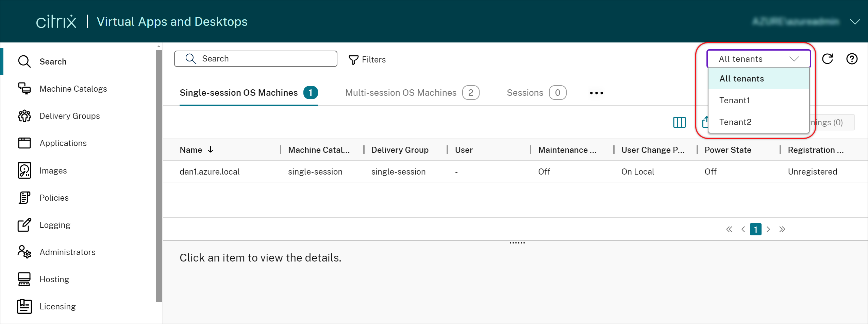Go to Delivery Groups in the sidebar
868x324 pixels.
point(69,116)
